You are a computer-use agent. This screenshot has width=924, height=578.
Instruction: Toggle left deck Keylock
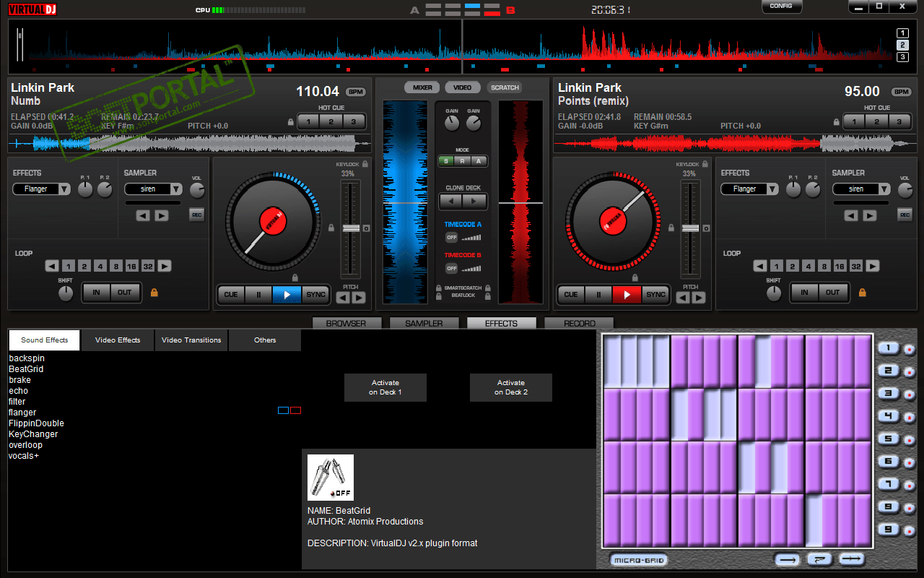pyautogui.click(x=365, y=165)
